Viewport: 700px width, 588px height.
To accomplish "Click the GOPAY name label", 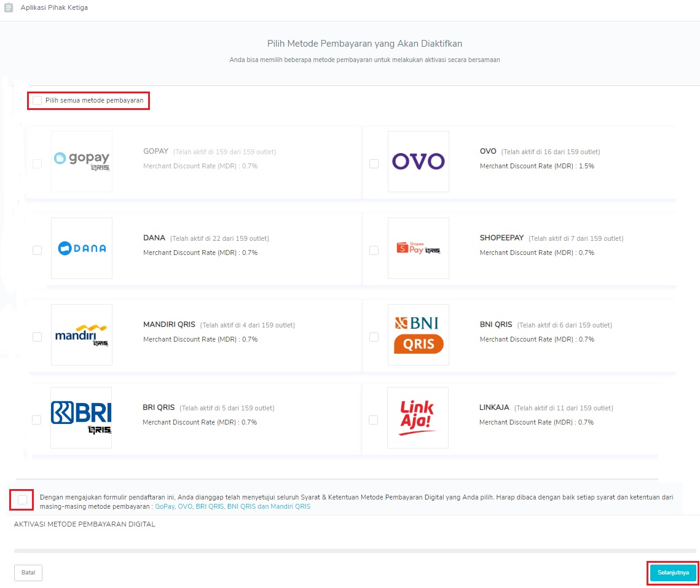I will (x=156, y=151).
